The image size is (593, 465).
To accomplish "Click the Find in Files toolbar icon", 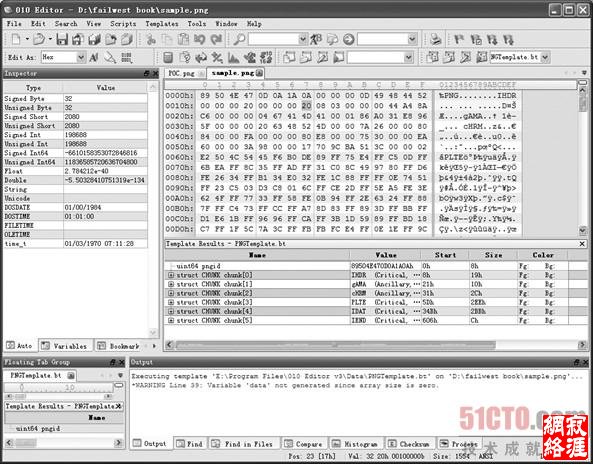I will click(x=332, y=39).
